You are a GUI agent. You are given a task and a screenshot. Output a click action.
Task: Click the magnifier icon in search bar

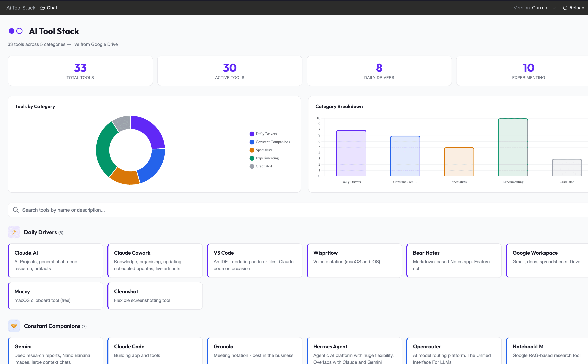(x=16, y=210)
